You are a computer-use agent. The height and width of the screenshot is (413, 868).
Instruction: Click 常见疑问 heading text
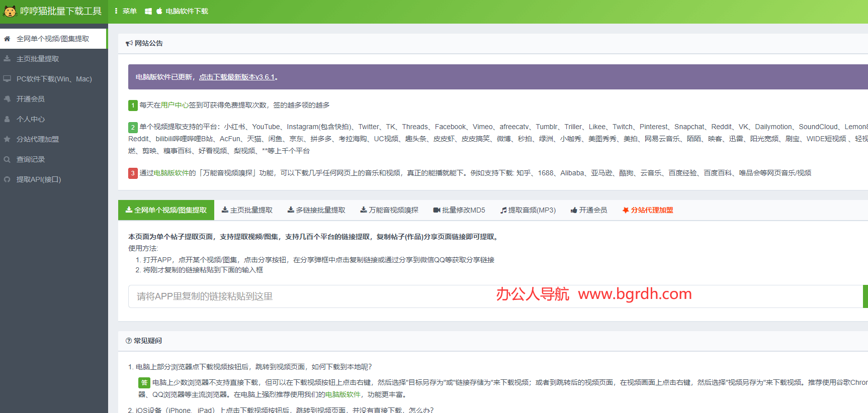pyautogui.click(x=148, y=341)
